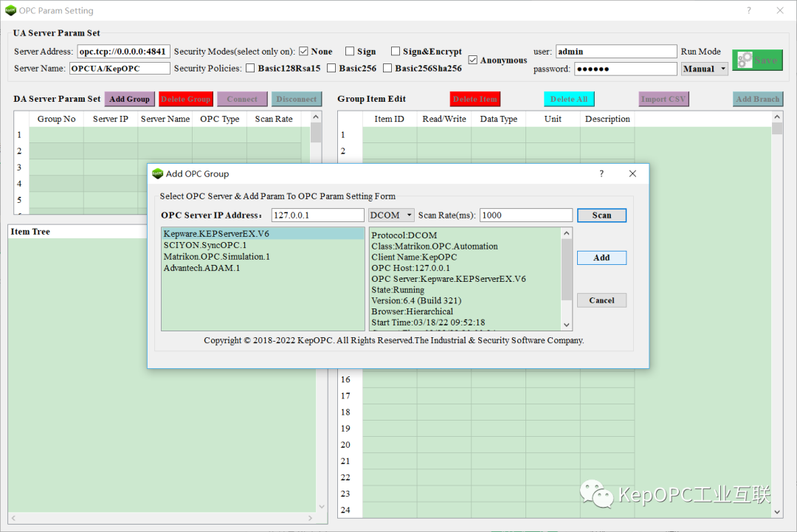The height and width of the screenshot is (532, 797).
Task: Click Add in Add OPC Group dialog
Action: tap(602, 258)
